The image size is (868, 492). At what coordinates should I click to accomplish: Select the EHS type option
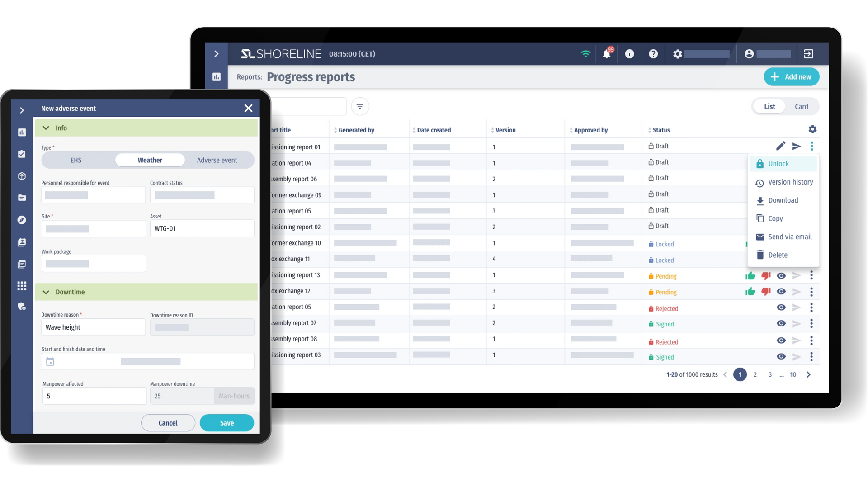(x=76, y=160)
